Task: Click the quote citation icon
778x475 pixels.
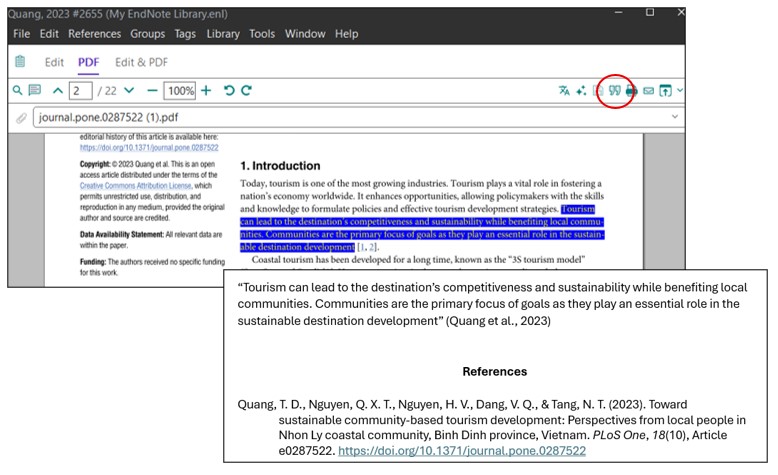Action: coord(615,91)
